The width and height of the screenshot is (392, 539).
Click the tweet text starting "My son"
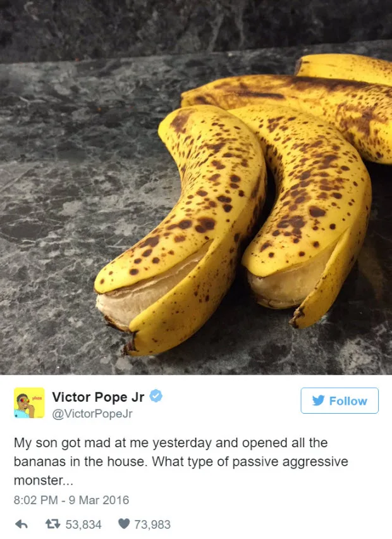tap(181, 461)
